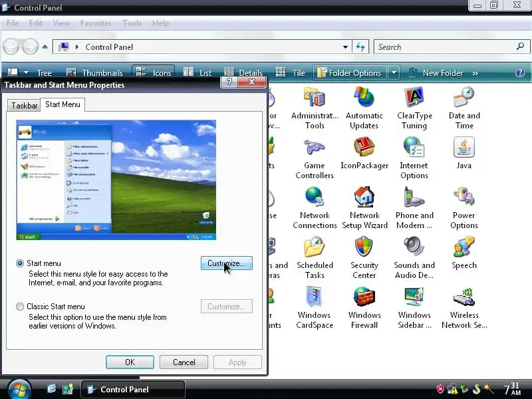Image resolution: width=532 pixels, height=399 pixels.
Task: Open the view pane dropdown arrow left of Tree
Action: coord(26,73)
